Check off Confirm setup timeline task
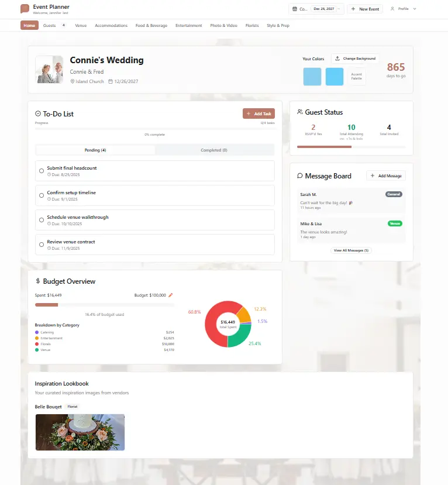 pos(42,195)
